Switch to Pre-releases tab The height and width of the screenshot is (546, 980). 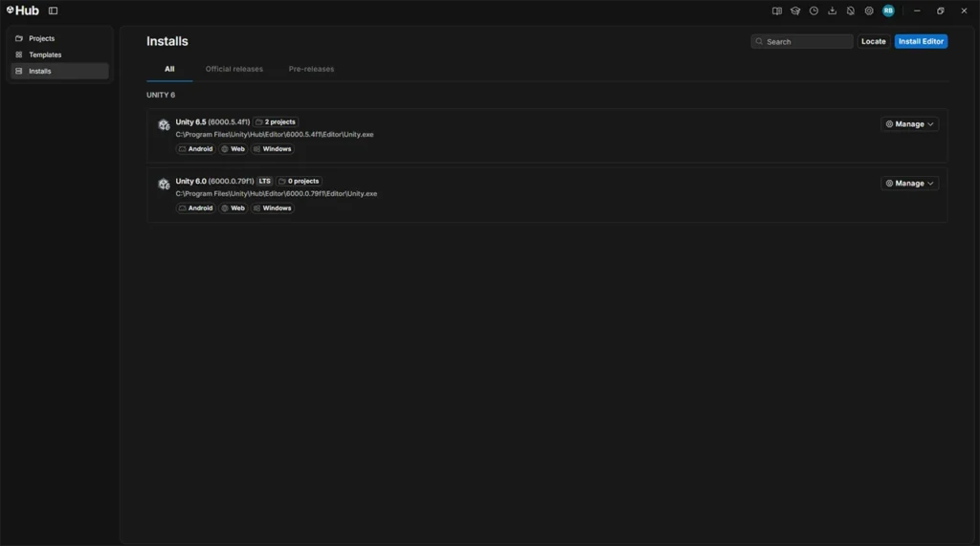pyautogui.click(x=311, y=70)
